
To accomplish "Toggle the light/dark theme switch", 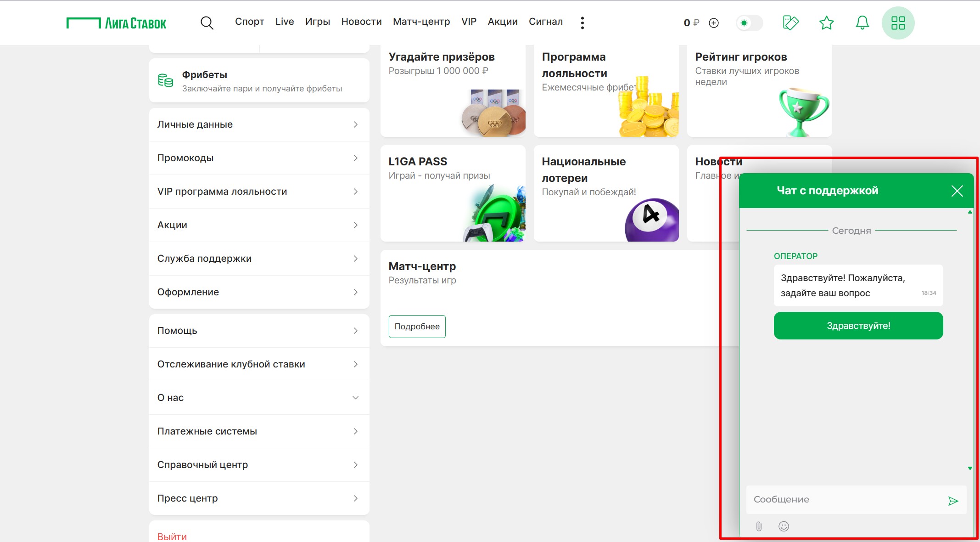I will click(x=749, y=23).
